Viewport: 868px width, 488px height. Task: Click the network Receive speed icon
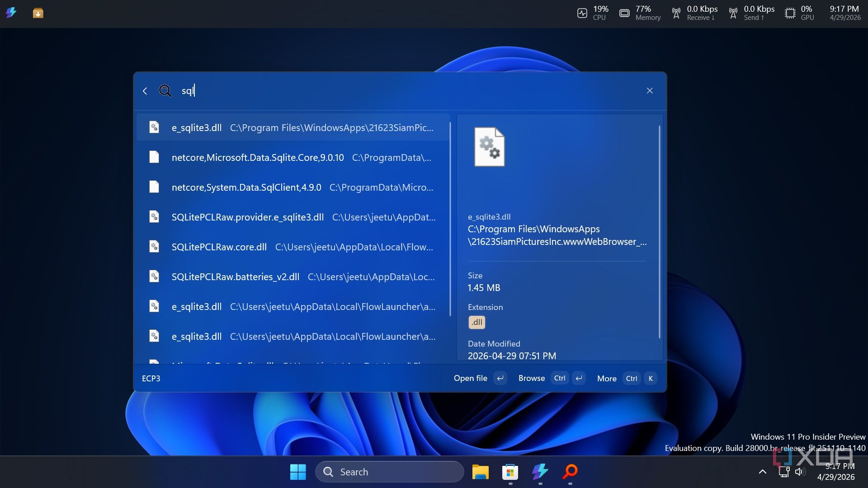coord(676,13)
